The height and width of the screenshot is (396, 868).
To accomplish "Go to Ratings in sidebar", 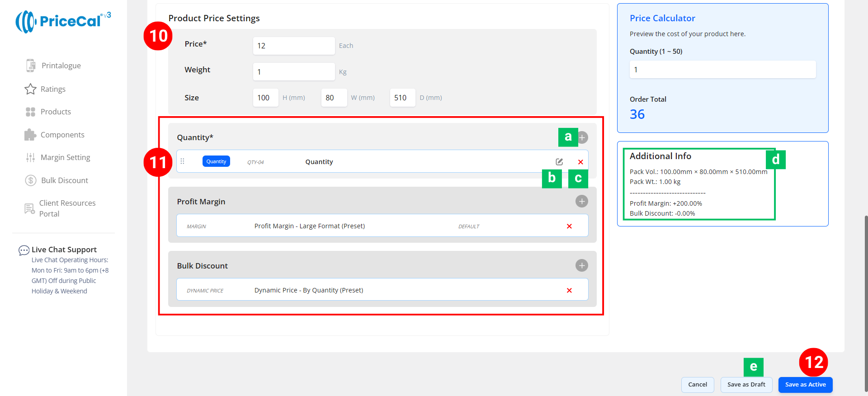I will tap(52, 89).
